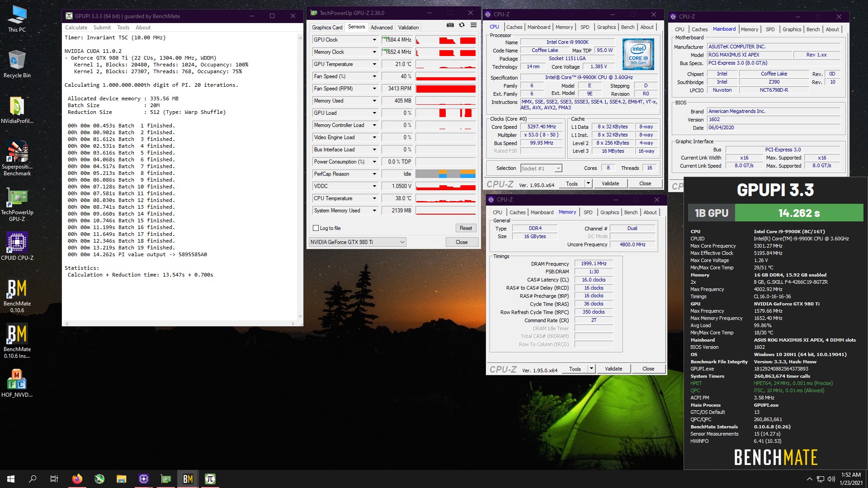868x488 pixels.
Task: Open Task View on the taskbar
Action: point(54,479)
